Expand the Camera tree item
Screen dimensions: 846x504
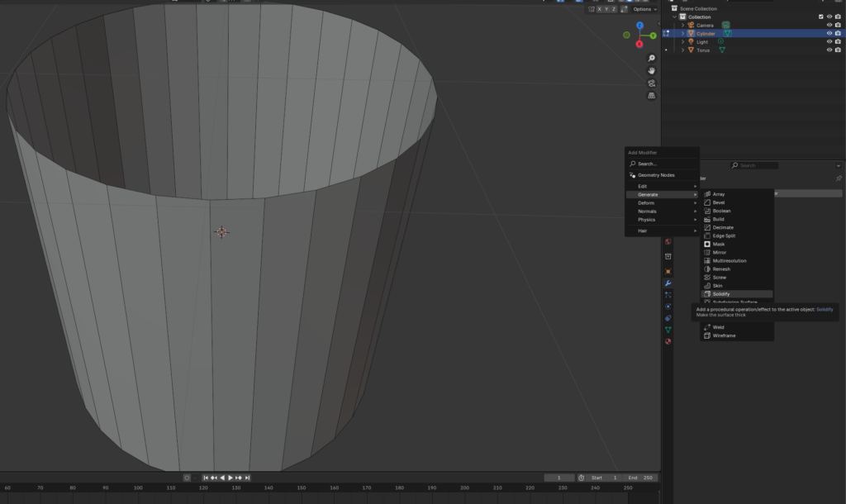coord(682,26)
